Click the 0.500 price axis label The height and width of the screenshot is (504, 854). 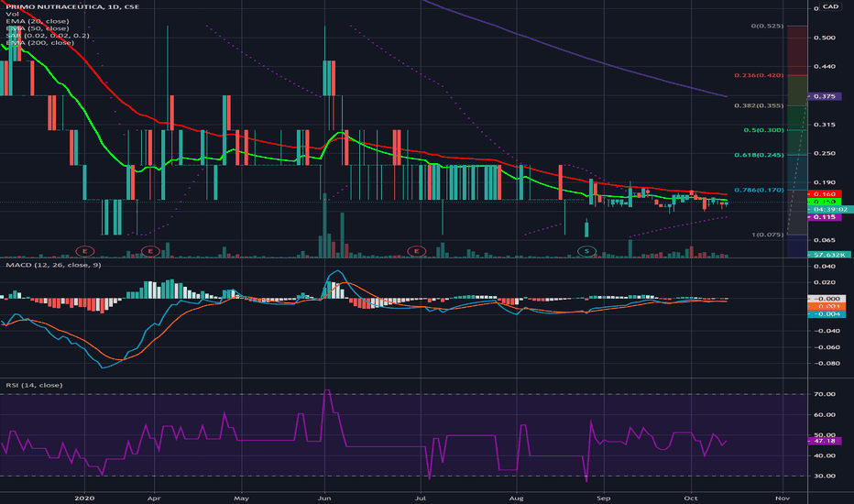[824, 38]
